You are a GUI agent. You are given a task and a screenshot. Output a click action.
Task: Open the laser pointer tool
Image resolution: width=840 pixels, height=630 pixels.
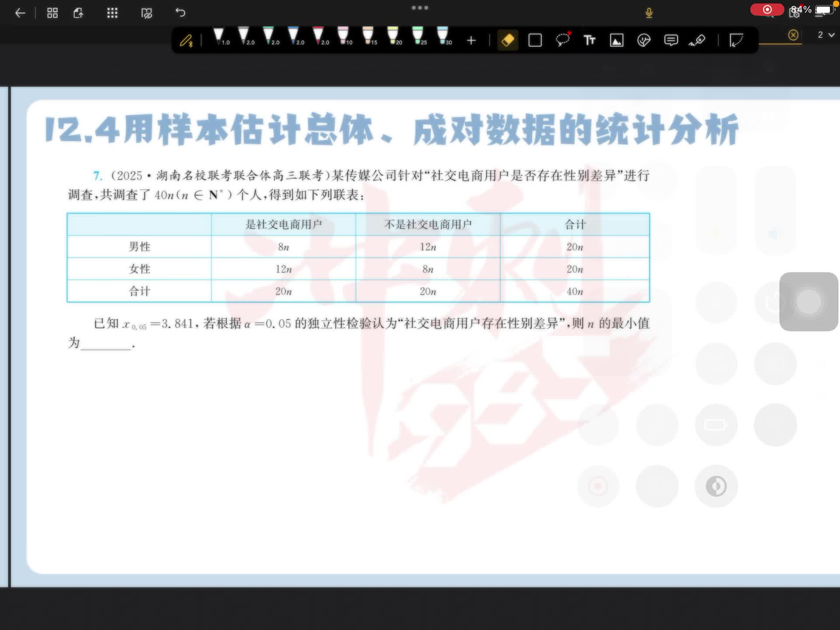[697, 41]
